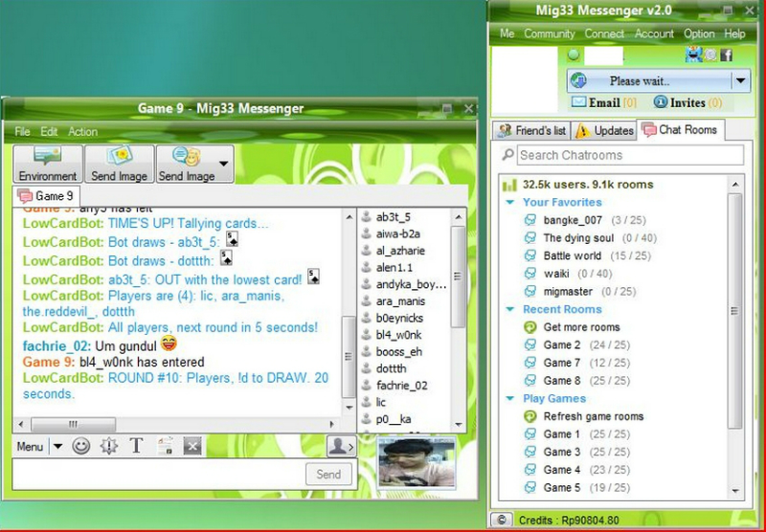Click the text font formatting T icon
Viewport: 766px width, 532px height.
[136, 446]
